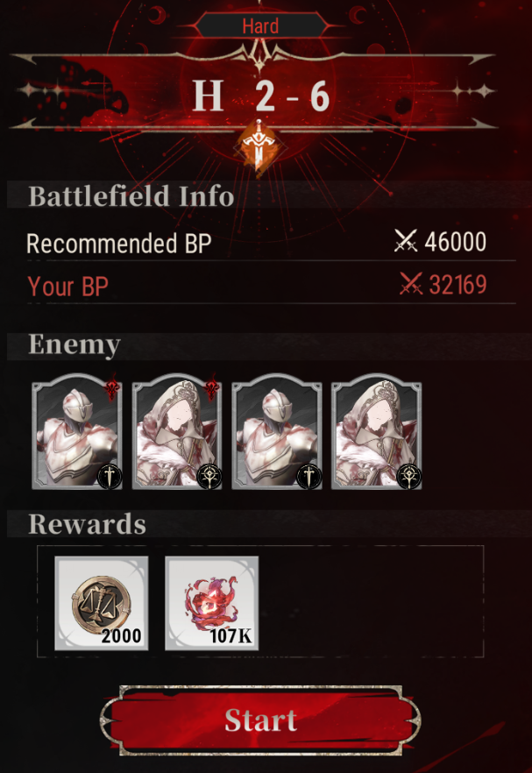
Task: Select the Hard difficulty label
Action: 260,25
